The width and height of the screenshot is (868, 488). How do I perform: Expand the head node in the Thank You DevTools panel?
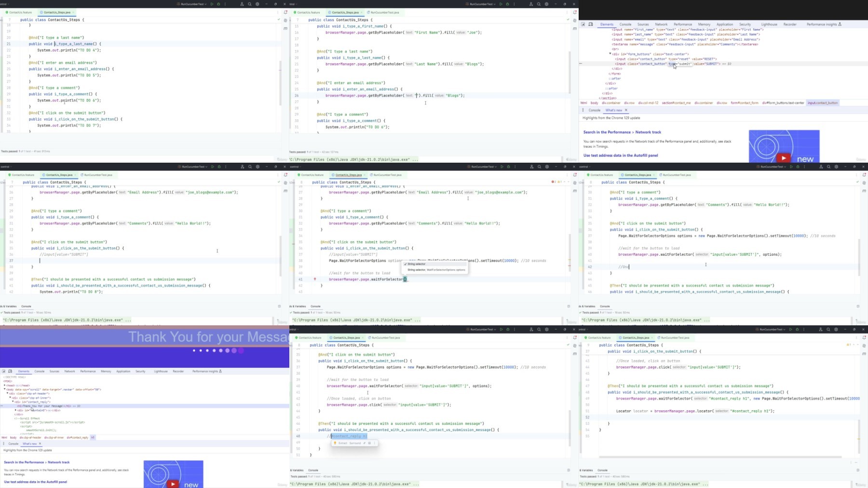tap(5, 385)
